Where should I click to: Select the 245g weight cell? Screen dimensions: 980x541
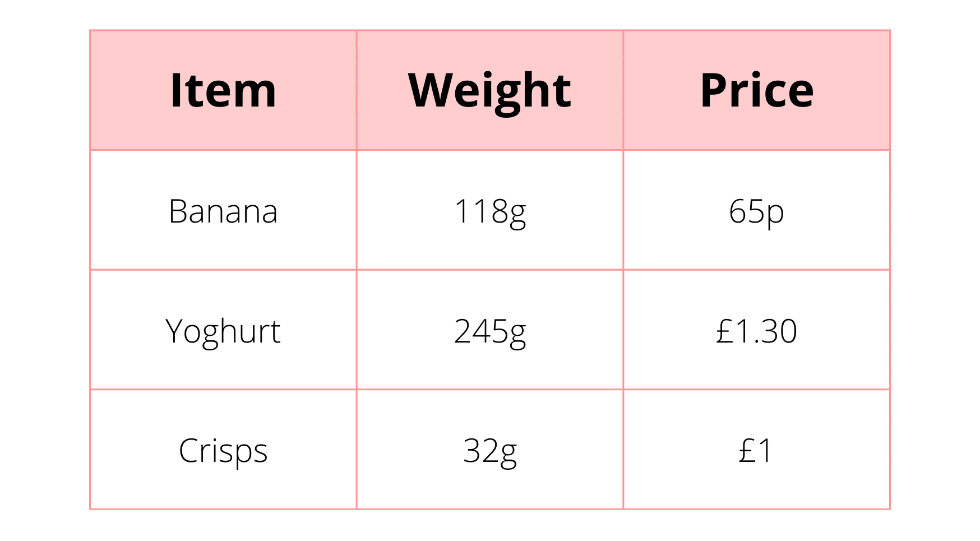pos(489,331)
